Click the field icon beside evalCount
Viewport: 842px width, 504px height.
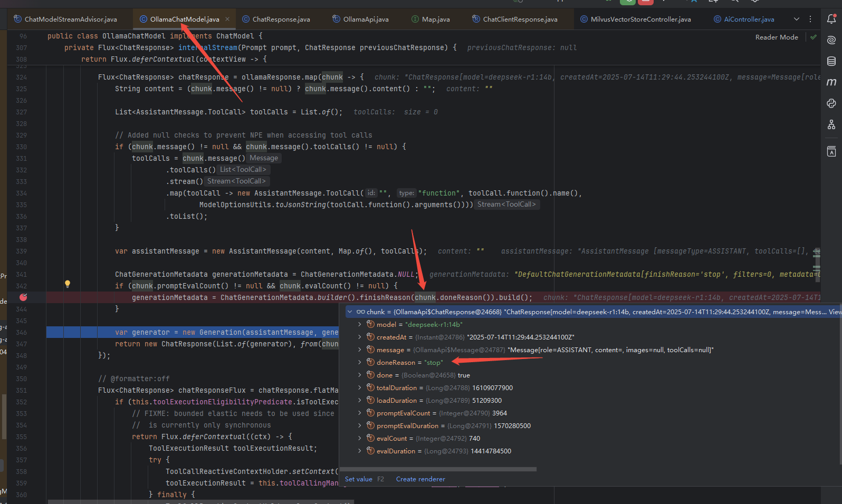click(x=370, y=439)
